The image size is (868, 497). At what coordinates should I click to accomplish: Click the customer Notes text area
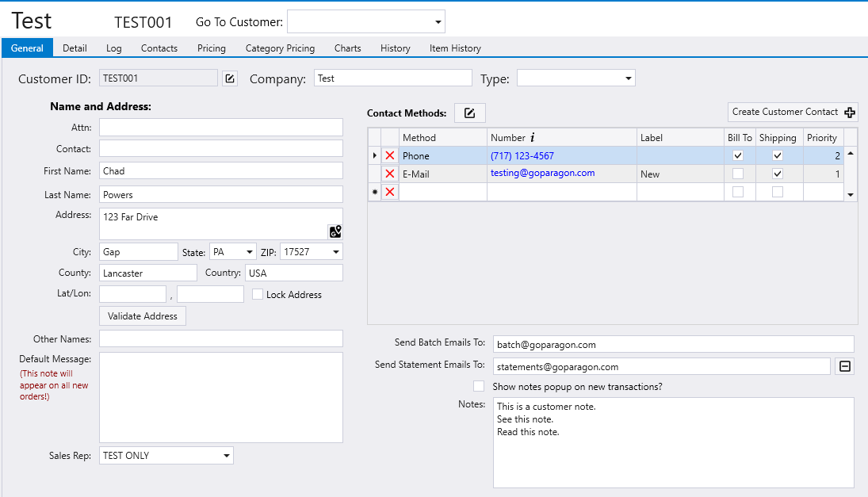[673, 443]
